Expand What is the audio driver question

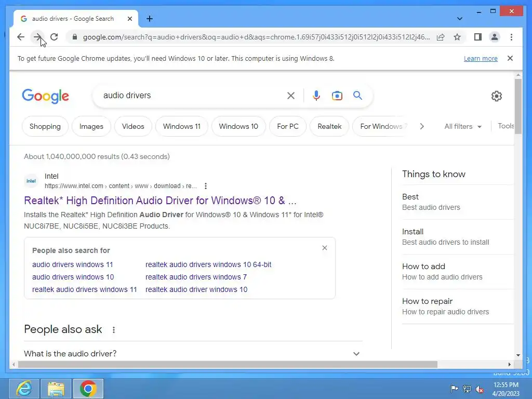(192, 353)
